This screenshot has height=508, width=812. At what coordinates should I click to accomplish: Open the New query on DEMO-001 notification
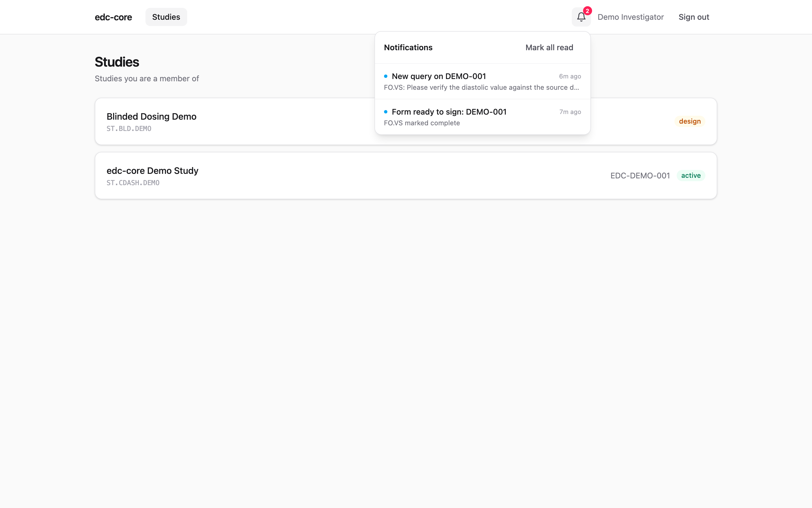482,81
